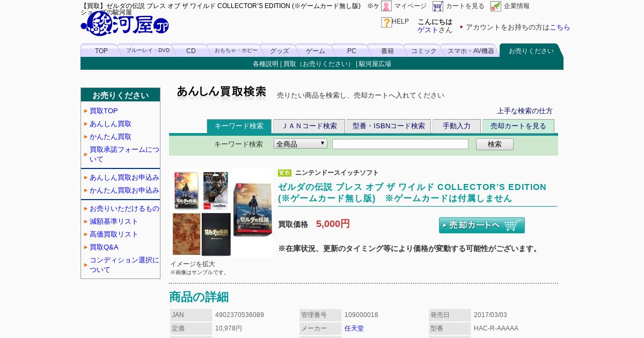
Task: Select the CD navigation tab
Action: 191,50
